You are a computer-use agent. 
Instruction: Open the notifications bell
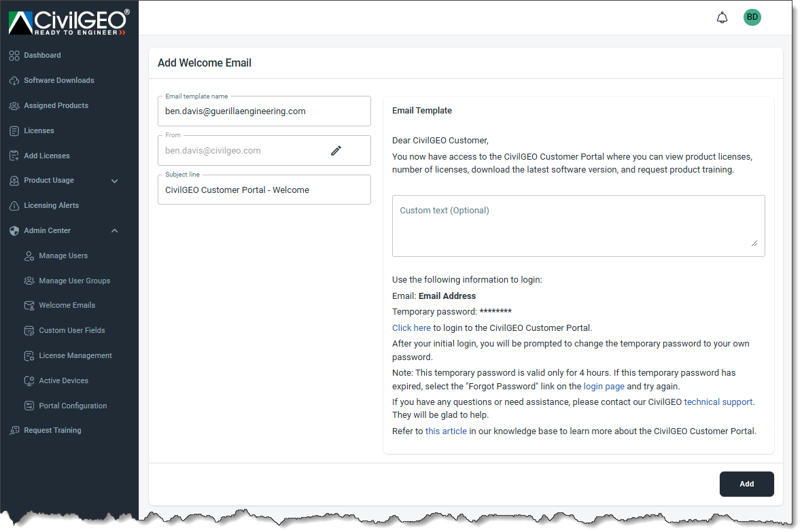722,18
